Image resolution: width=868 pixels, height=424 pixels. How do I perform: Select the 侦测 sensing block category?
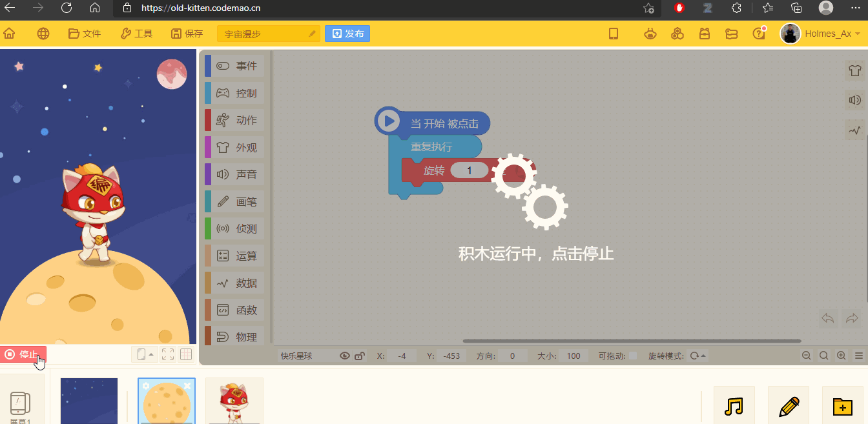pos(235,228)
